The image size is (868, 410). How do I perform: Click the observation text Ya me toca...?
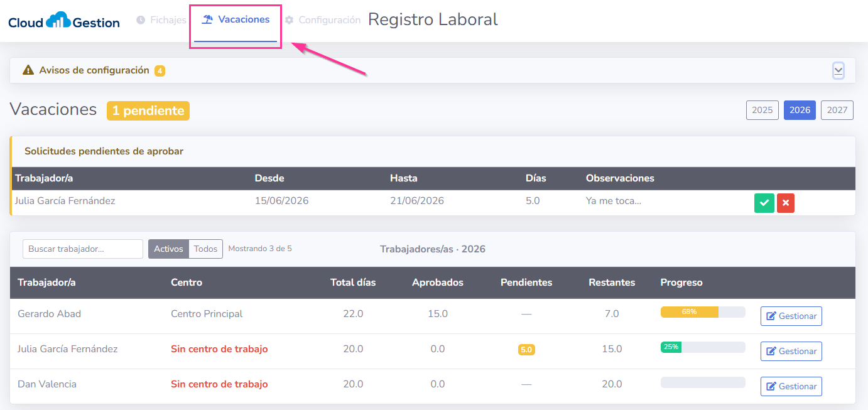coord(614,201)
